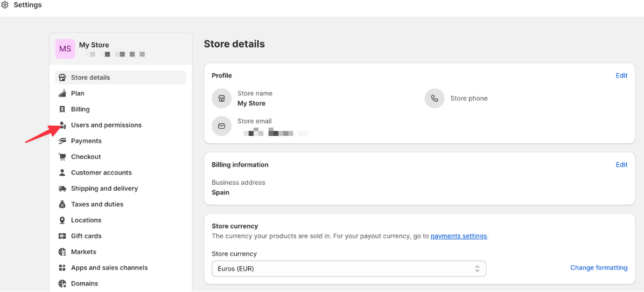Click the Customer accounts person icon
This screenshot has height=292, width=644.
coord(62,172)
